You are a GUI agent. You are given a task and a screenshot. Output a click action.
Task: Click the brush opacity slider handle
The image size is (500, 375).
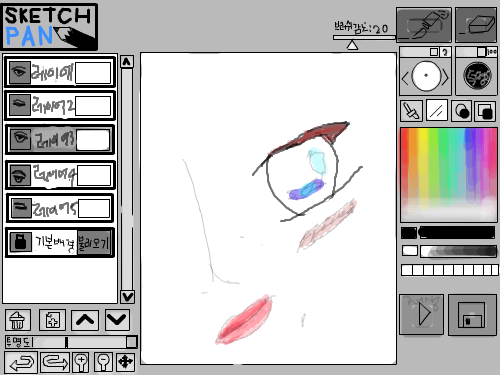point(481,52)
